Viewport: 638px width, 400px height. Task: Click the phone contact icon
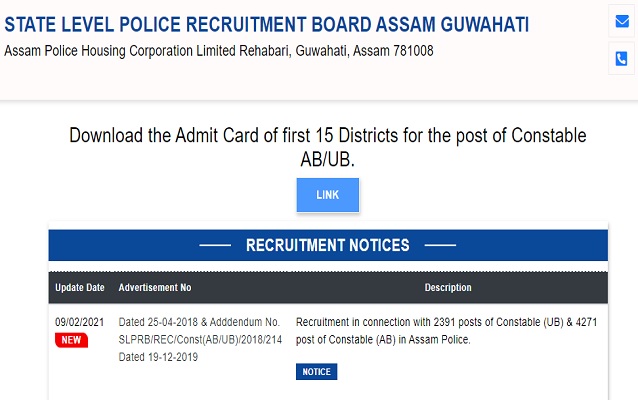tap(621, 59)
